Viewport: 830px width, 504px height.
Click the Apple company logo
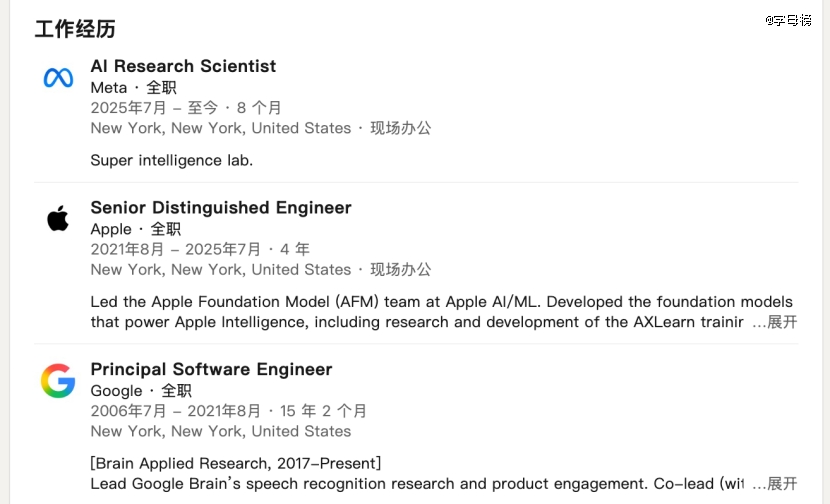tap(58, 218)
